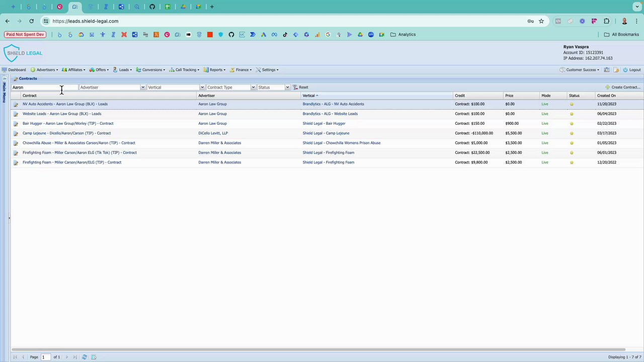Image resolution: width=644 pixels, height=362 pixels.
Task: Click the horizontal scrollbar below the grid
Action: (x=318, y=349)
